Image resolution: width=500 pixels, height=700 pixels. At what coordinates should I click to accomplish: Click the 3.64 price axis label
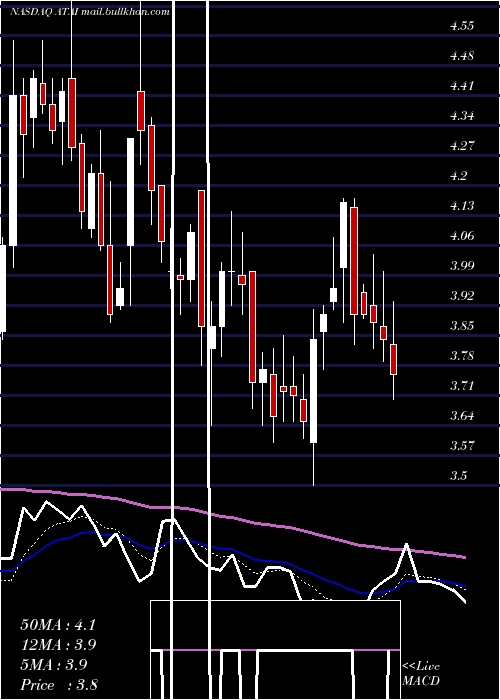pyautogui.click(x=462, y=416)
